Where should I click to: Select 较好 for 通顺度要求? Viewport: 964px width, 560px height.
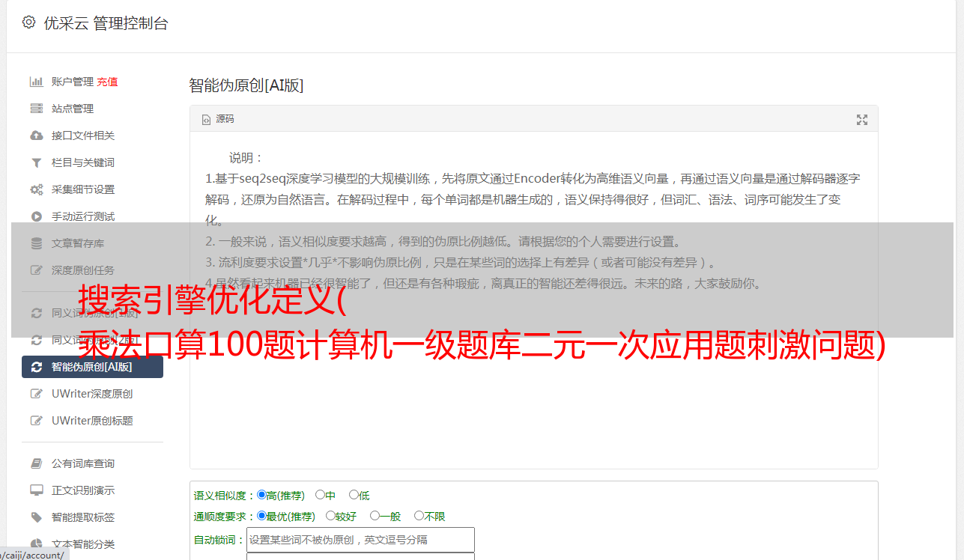point(330,516)
